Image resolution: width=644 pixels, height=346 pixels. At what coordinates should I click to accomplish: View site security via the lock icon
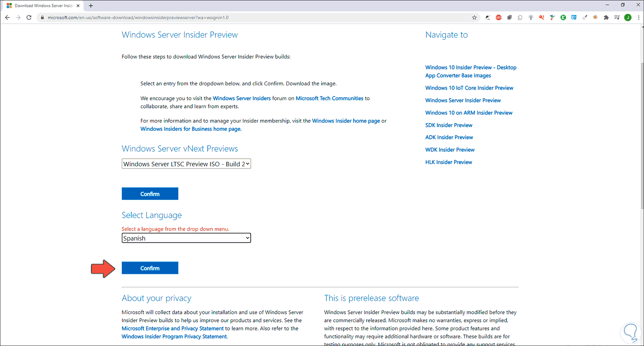coord(42,18)
